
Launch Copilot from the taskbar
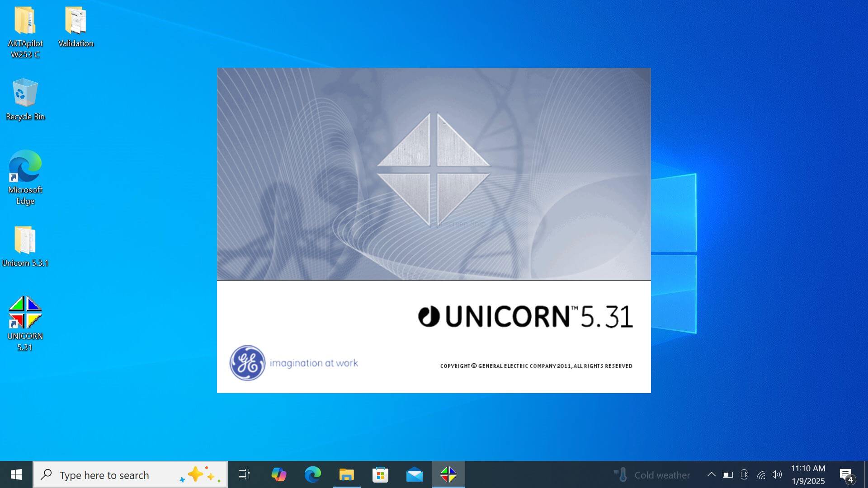pyautogui.click(x=279, y=474)
